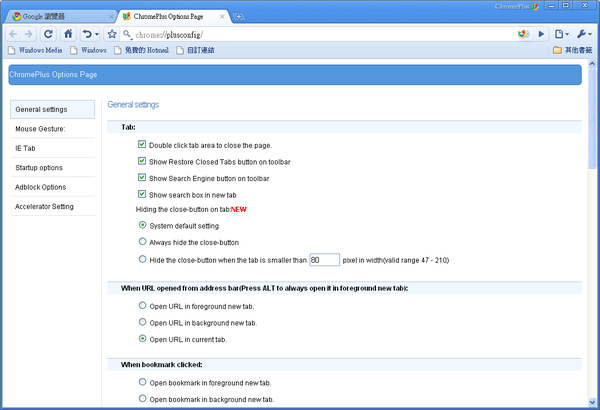This screenshot has height=410, width=600.
Task: Open the page menu icon
Action: coord(562,34)
